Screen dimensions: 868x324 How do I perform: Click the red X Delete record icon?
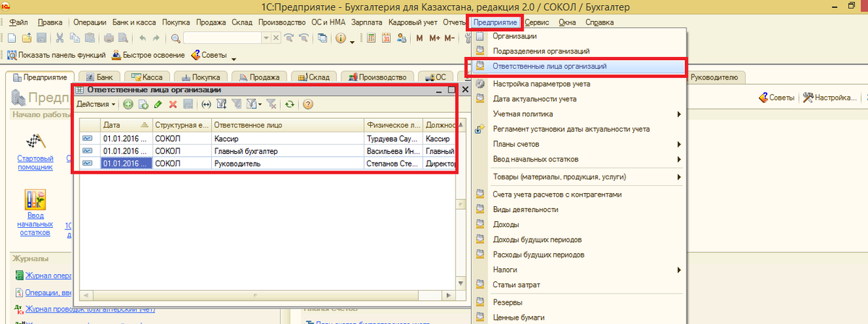(173, 104)
